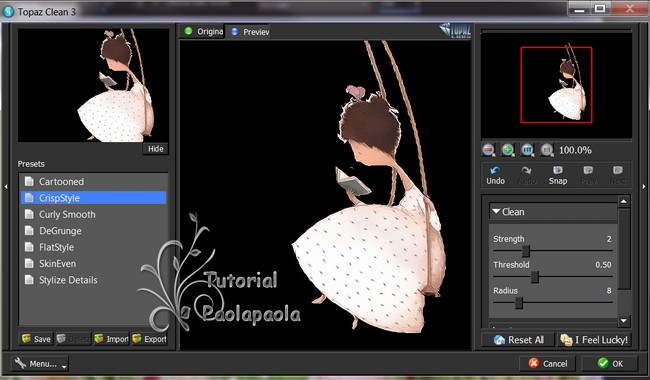Confirm with the OK button

coord(610,364)
